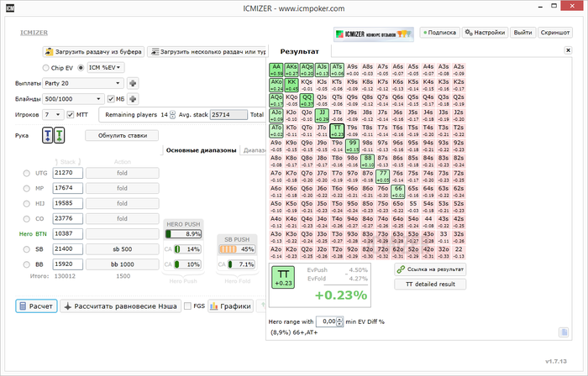This screenshot has width=588, height=376.
Task: Click the HERO PUSH 8.9% range bar
Action: (183, 234)
